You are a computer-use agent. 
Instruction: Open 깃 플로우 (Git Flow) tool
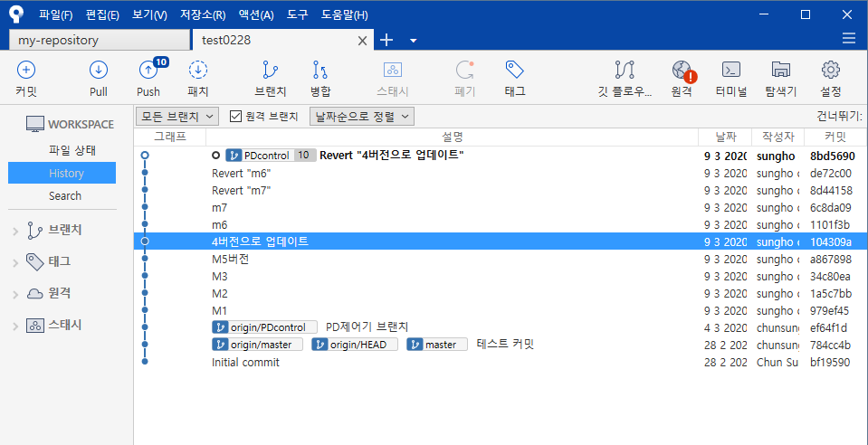point(625,70)
